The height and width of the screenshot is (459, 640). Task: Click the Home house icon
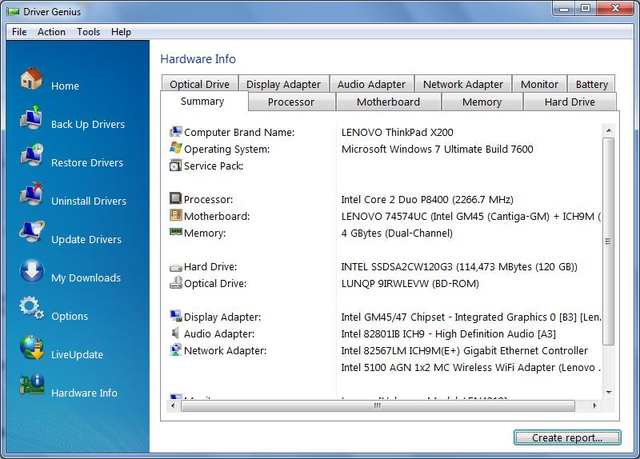31,79
